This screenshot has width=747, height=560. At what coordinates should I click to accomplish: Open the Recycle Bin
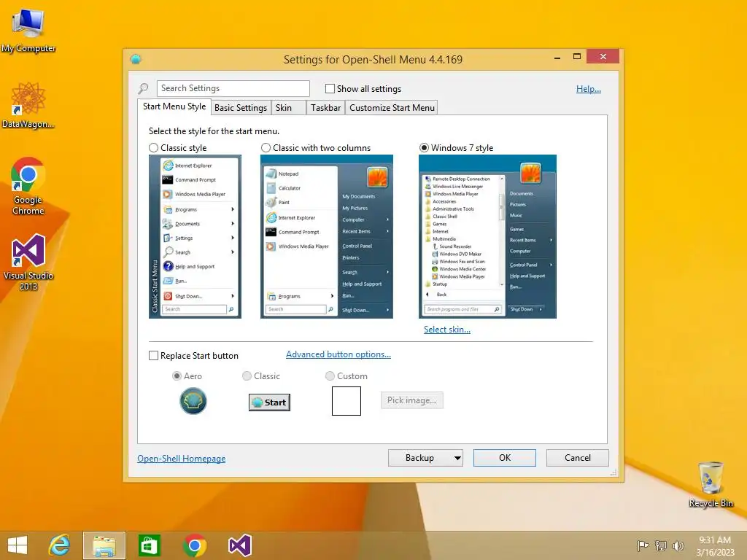click(711, 484)
